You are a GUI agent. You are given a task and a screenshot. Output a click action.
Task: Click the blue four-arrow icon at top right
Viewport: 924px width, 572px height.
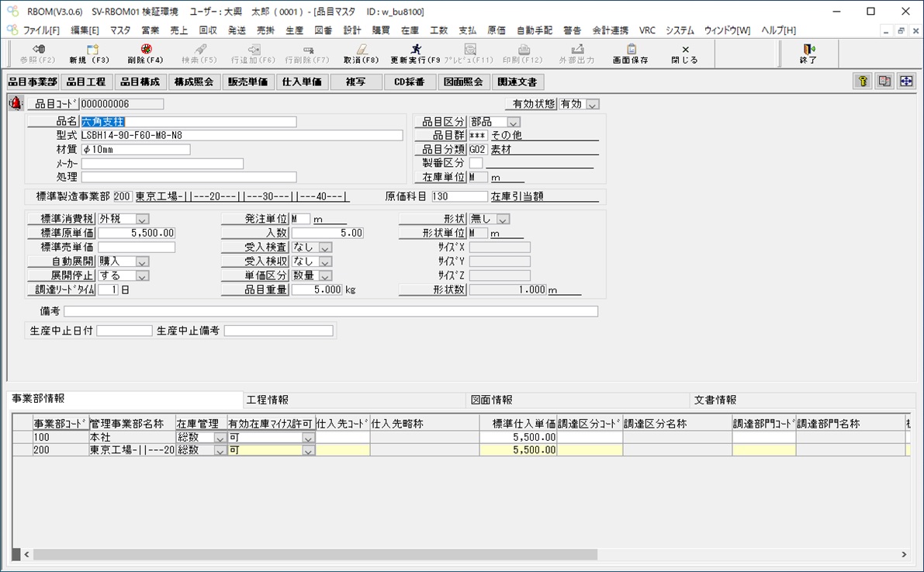click(905, 81)
